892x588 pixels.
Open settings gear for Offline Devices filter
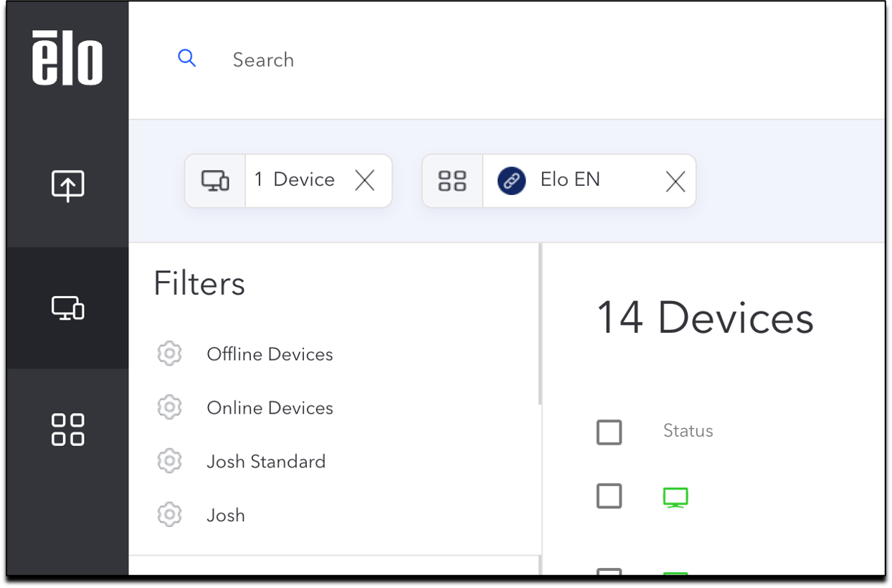coord(169,354)
